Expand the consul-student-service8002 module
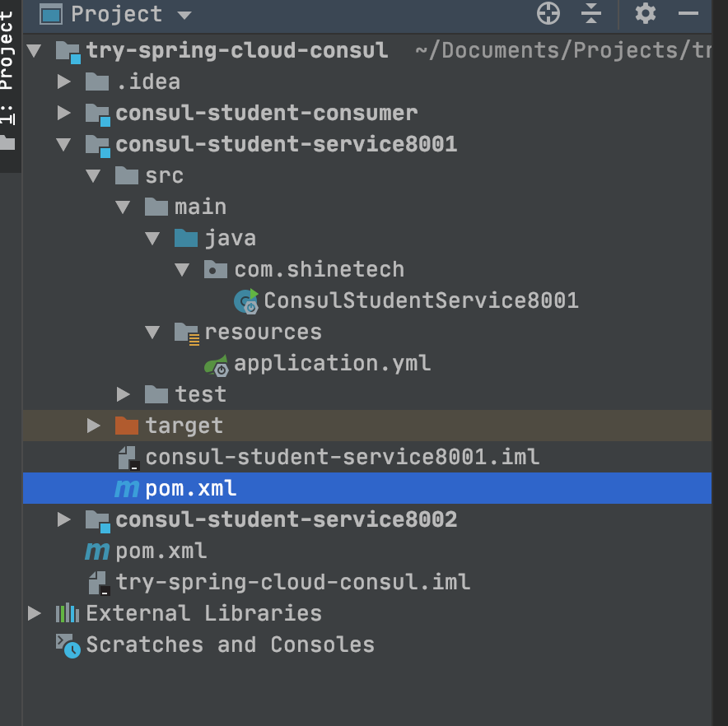The width and height of the screenshot is (728, 726). tap(63, 519)
